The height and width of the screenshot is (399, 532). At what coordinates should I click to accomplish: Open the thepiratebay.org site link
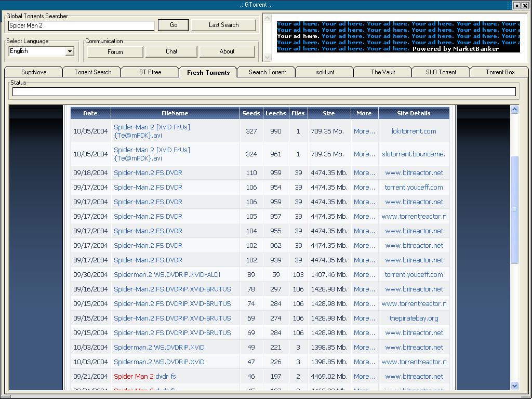click(414, 318)
